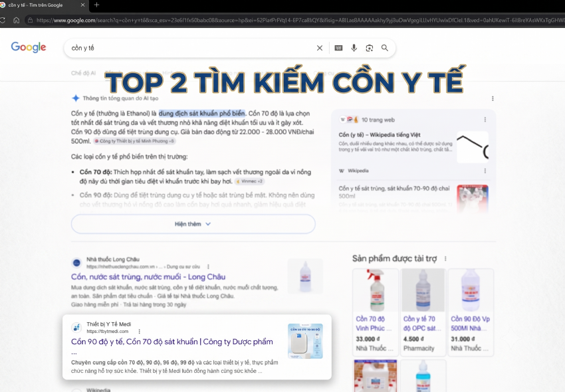Screen dimensions: 565x392
Task: Click the Long Châu result product thumbnail
Action: pos(305,276)
